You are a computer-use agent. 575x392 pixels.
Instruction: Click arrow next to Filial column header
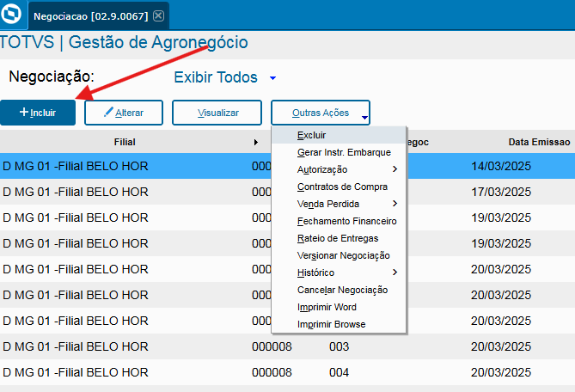pyautogui.click(x=255, y=143)
